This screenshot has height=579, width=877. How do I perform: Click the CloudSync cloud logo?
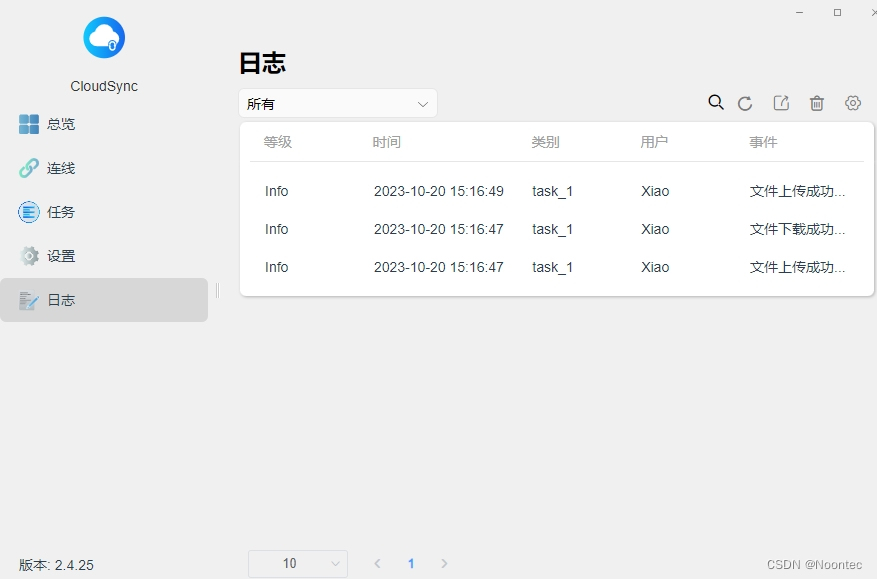pyautogui.click(x=104, y=38)
